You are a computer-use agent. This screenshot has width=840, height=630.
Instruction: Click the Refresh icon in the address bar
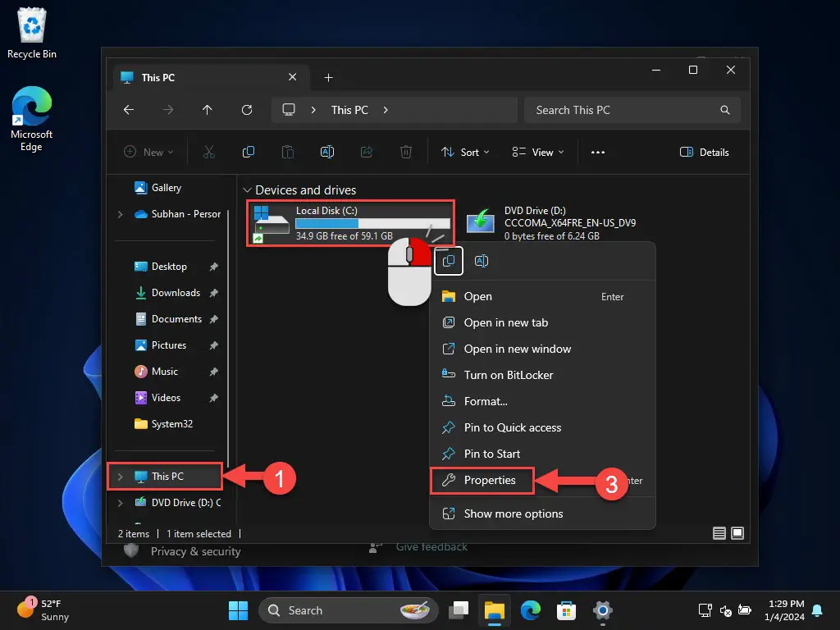point(247,110)
